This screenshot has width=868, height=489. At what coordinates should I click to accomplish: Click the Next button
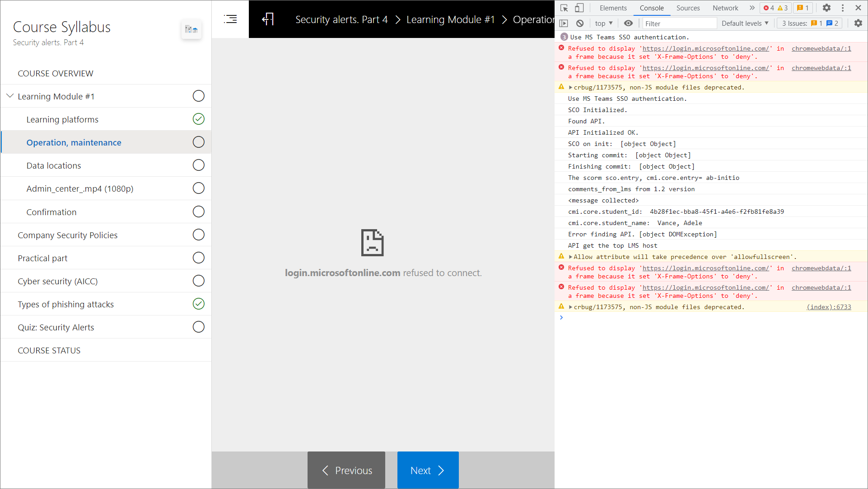[428, 470]
